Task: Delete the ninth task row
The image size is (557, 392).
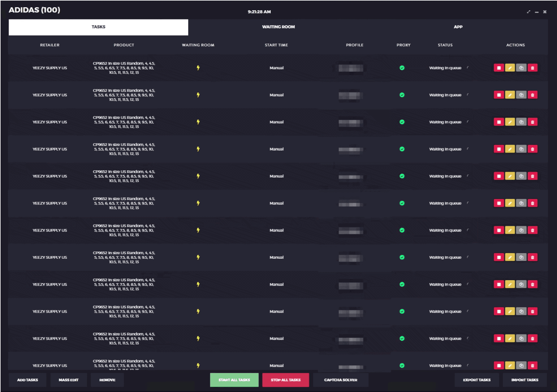Action: (x=532, y=284)
